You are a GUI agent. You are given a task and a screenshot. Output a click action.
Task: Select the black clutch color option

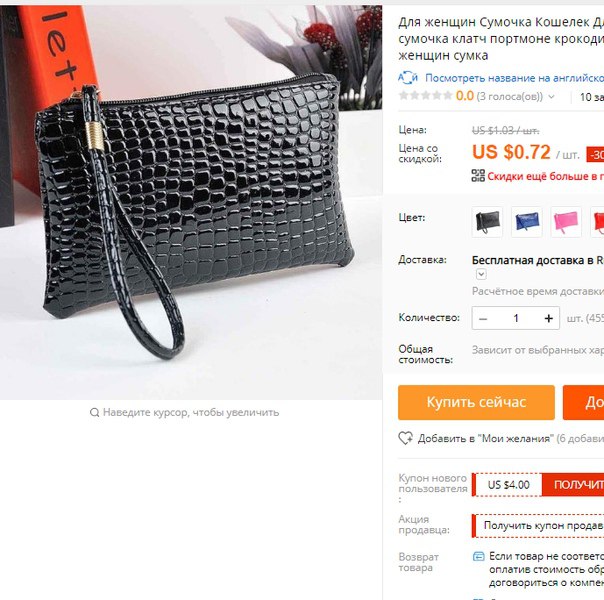[x=487, y=222]
